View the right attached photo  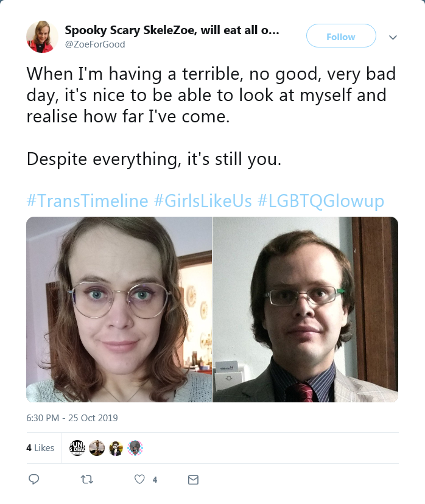point(306,309)
